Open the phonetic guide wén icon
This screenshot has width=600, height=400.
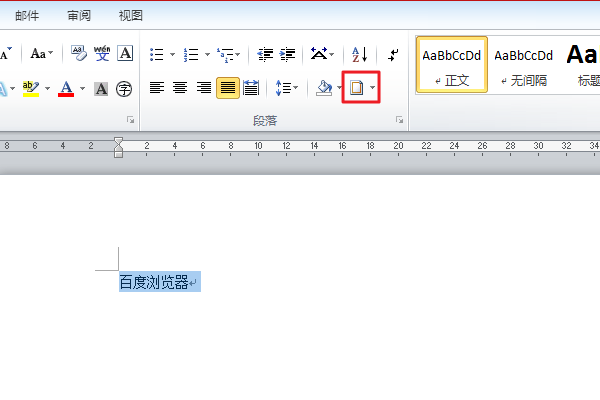tap(102, 53)
